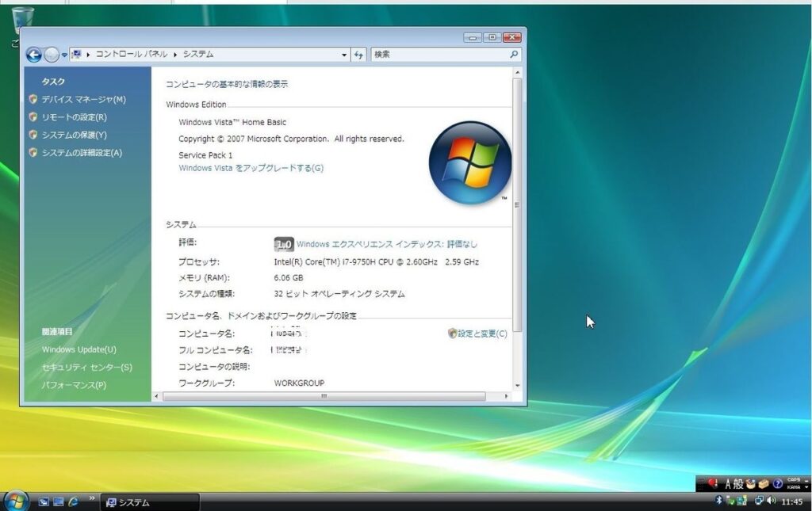Screen dimensions: 812x511
Task: Expand the quick launch overflow chevron
Action: (92, 498)
